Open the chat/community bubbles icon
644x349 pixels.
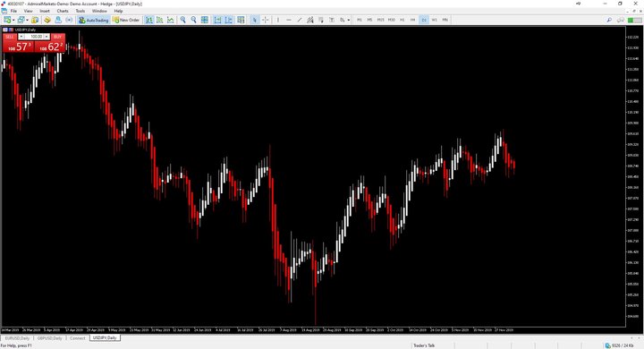(620, 20)
